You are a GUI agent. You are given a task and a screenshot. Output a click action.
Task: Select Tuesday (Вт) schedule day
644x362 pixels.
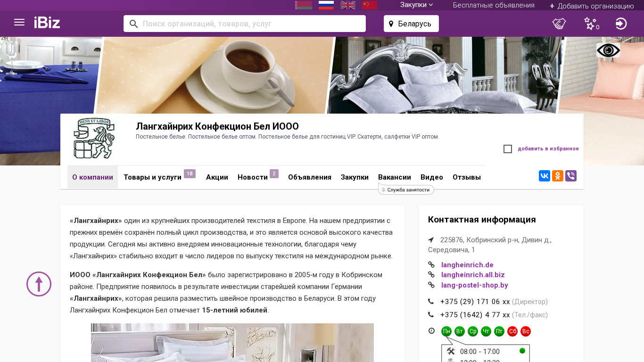pyautogui.click(x=460, y=331)
